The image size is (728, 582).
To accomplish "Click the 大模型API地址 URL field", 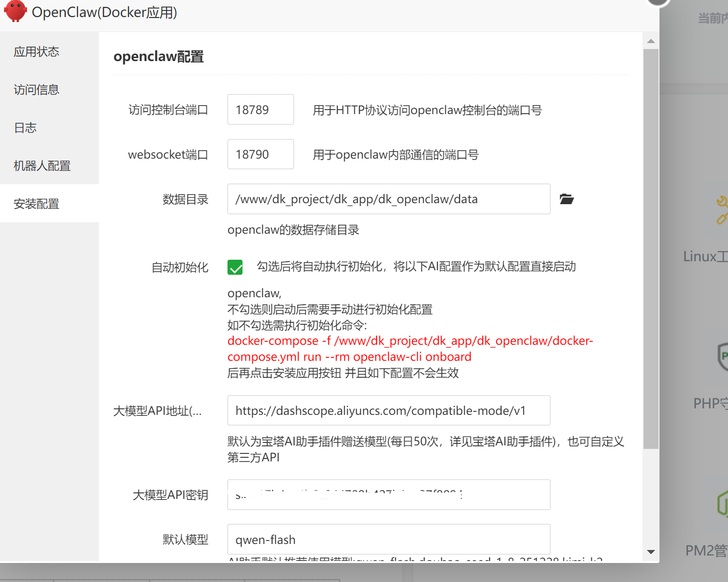I will [388, 410].
